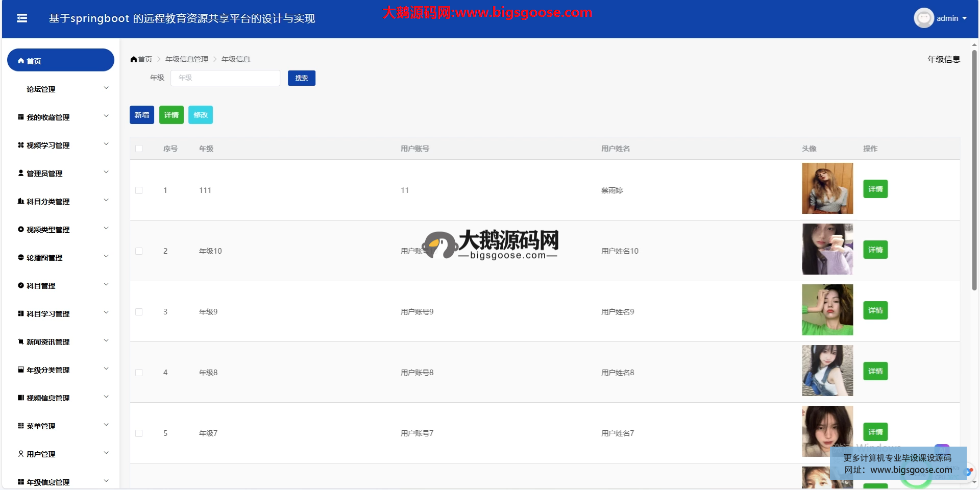Screen dimensions: 980x490
Task: Click the 我的收藏管理 sidebar icon
Action: coord(21,117)
